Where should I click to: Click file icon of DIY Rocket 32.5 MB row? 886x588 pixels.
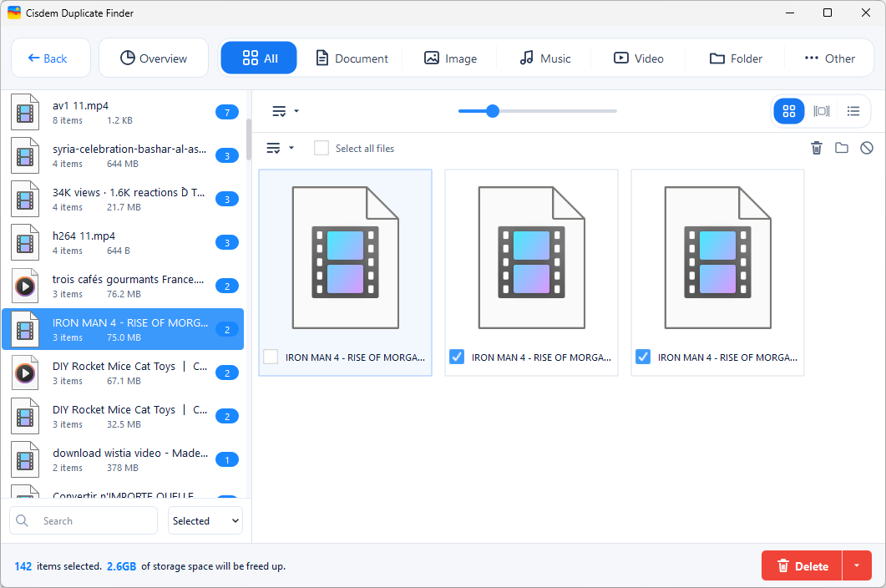coord(25,416)
